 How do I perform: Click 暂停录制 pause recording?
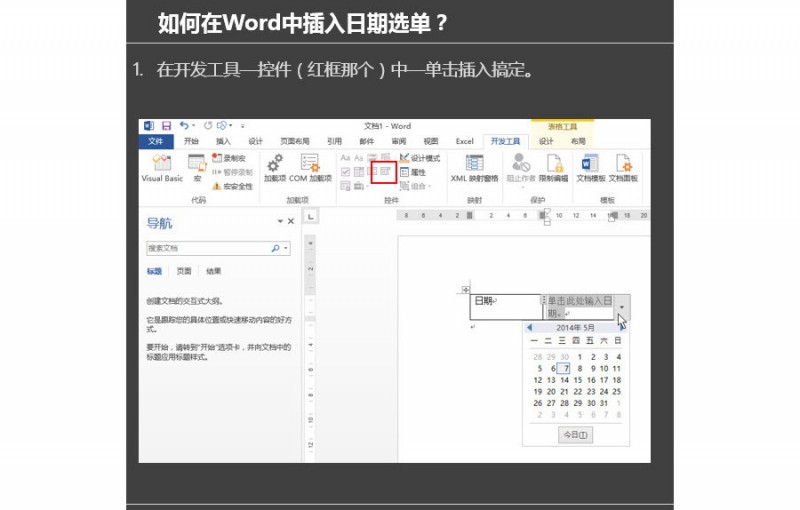[x=232, y=172]
